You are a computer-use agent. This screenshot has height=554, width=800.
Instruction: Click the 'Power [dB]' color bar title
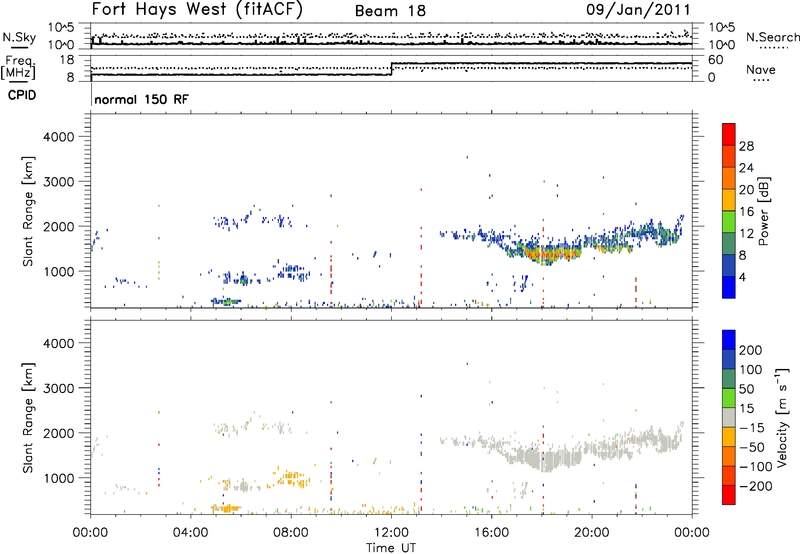pos(764,211)
